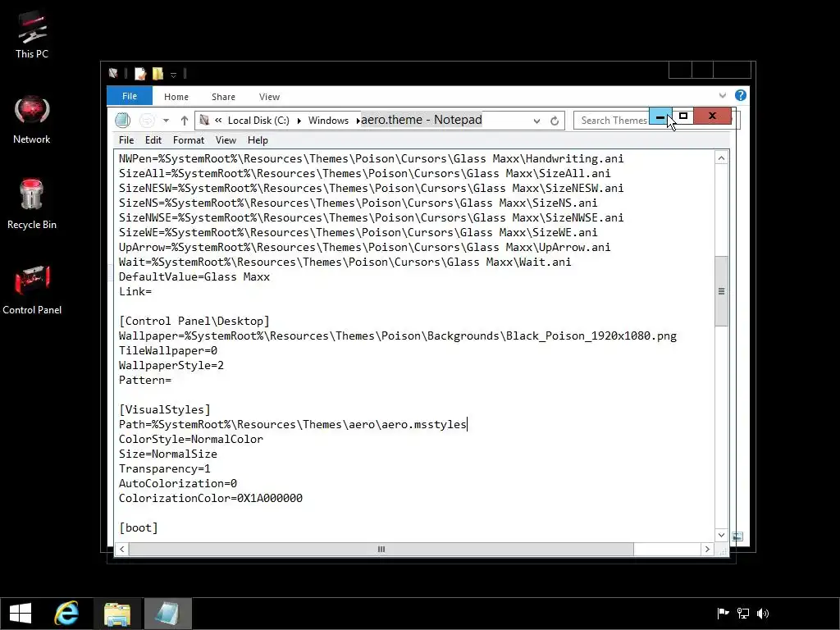
Task: Open This PC desktop icon
Action: pos(32,34)
